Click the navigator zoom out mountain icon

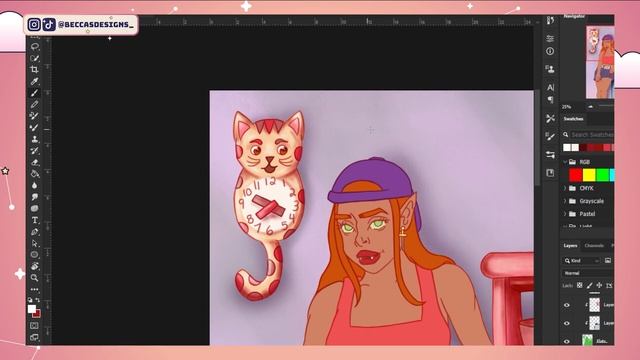(x=591, y=107)
